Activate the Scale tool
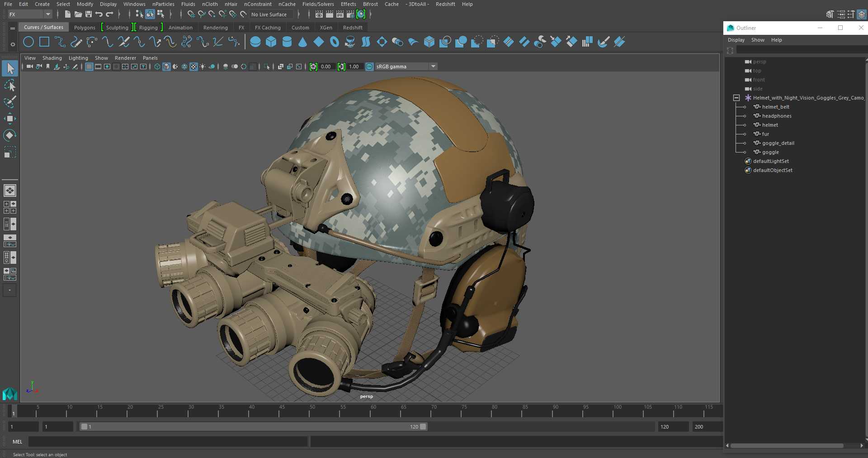The width and height of the screenshot is (868, 458). 10,152
